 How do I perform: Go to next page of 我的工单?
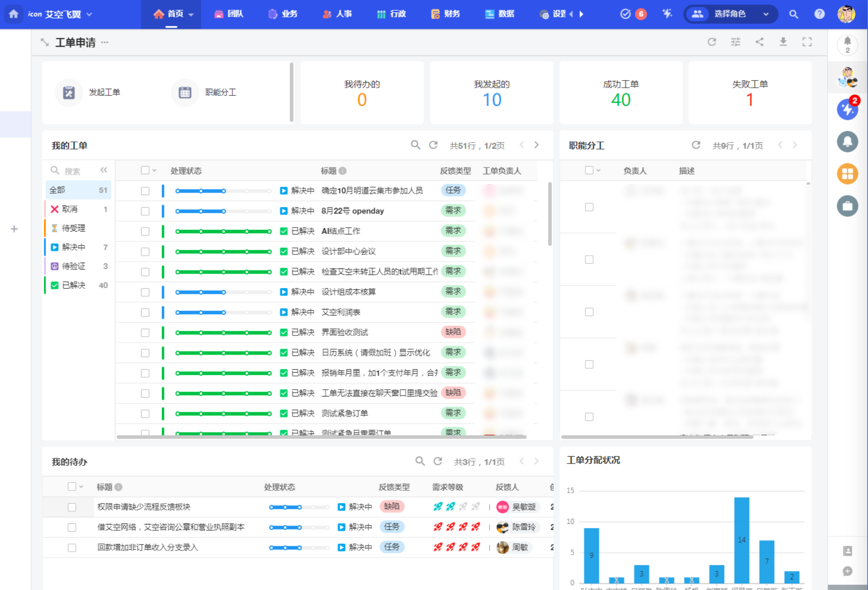coord(536,145)
